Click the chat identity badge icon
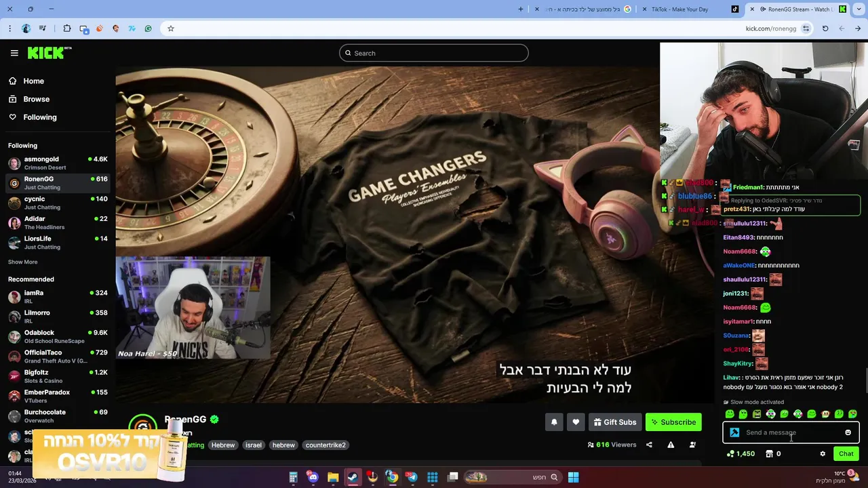The width and height of the screenshot is (868, 488). coord(734,432)
